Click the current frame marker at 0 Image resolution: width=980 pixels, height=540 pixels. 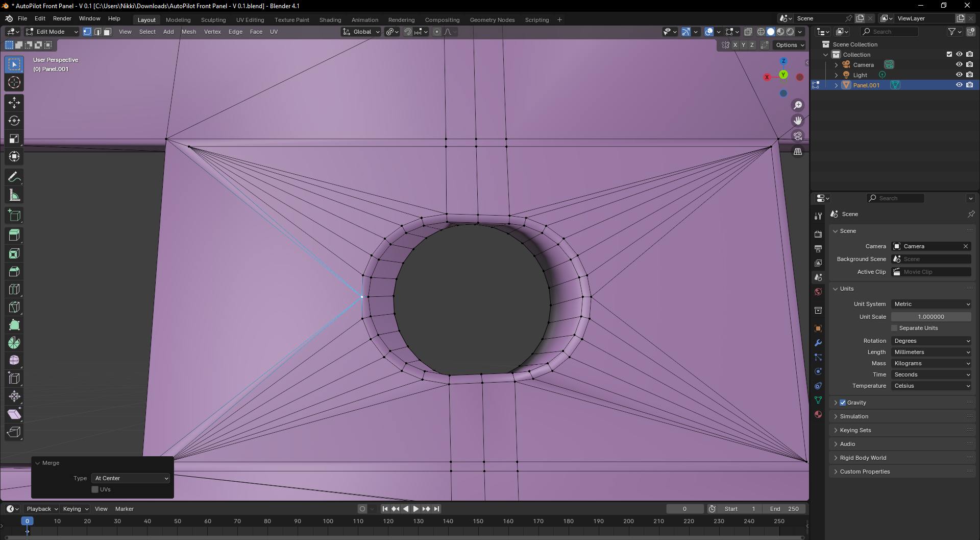tap(27, 521)
